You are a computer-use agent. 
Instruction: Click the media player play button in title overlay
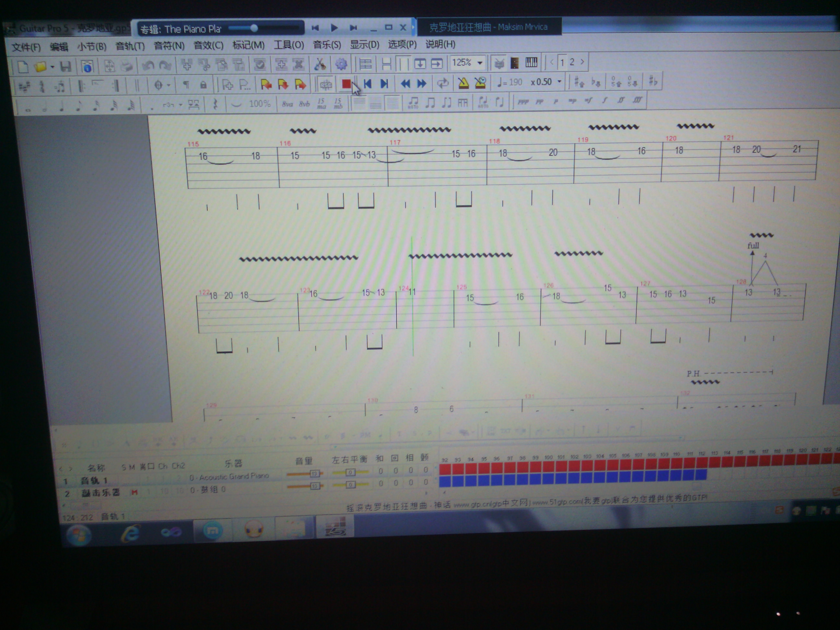(334, 28)
